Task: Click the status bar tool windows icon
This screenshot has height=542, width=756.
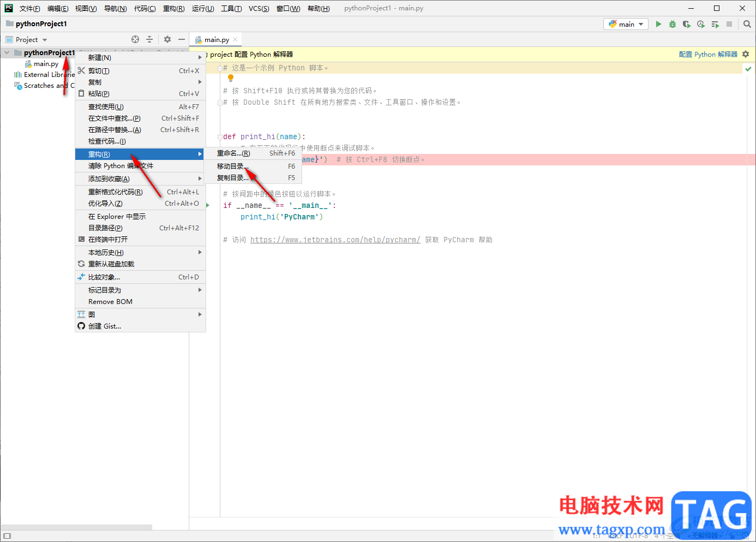Action: coord(7,536)
